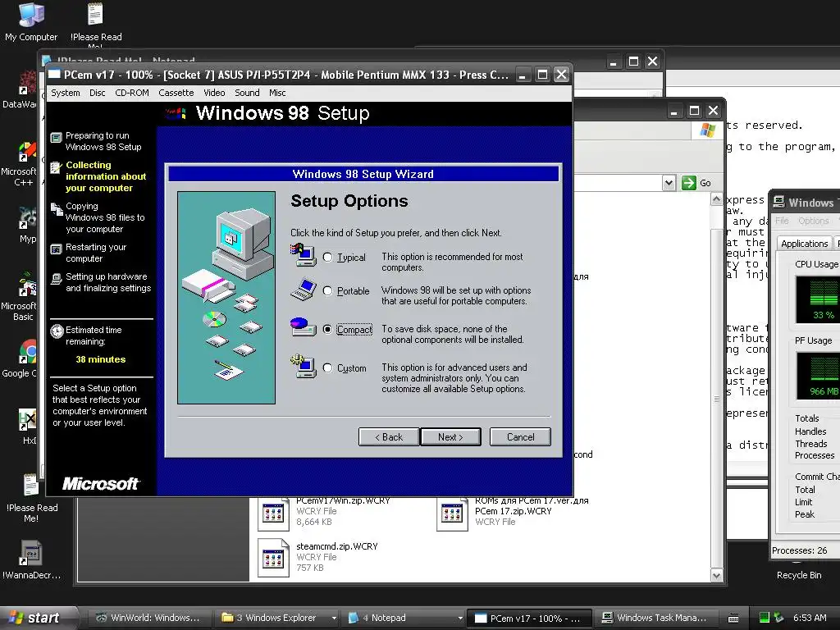Cancel the Windows 98 Setup Wizard
The height and width of the screenshot is (630, 840).
[520, 436]
